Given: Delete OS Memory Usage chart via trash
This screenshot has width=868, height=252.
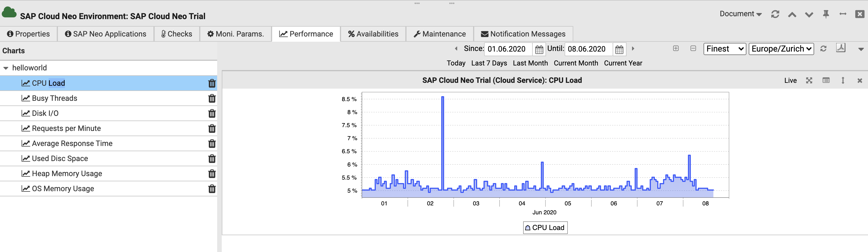Looking at the screenshot, I should 212,189.
